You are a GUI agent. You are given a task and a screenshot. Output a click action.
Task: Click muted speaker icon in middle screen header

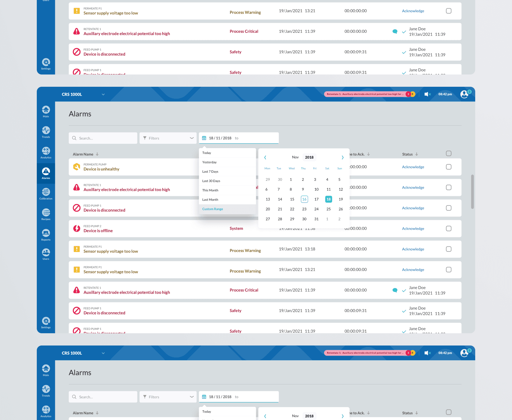click(x=428, y=94)
